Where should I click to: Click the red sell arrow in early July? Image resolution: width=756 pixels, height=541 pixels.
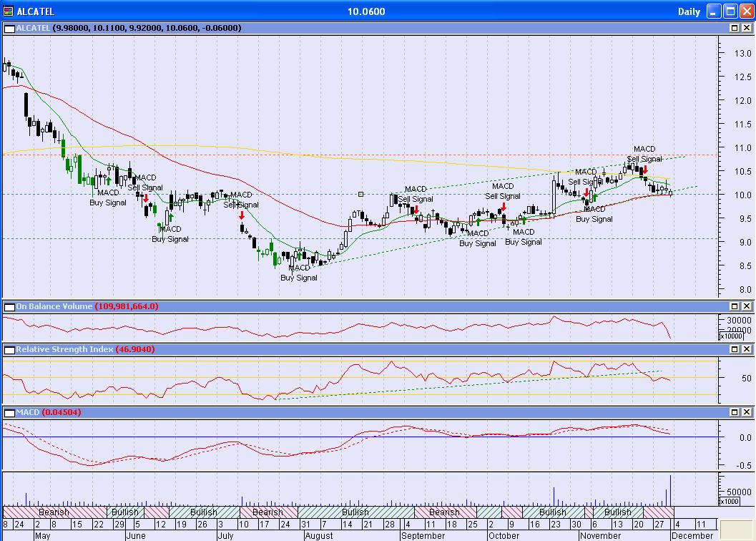coord(242,215)
